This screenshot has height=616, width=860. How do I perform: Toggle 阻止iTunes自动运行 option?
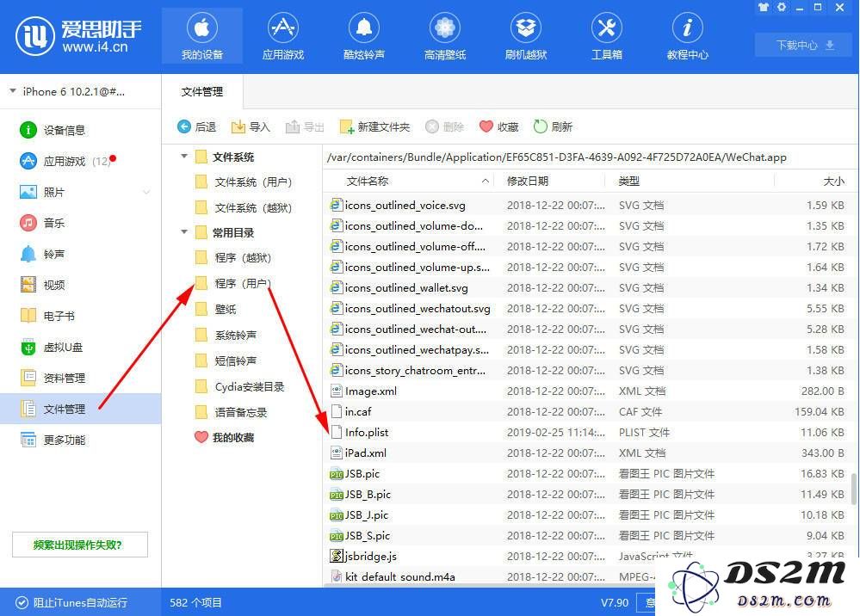point(71,603)
